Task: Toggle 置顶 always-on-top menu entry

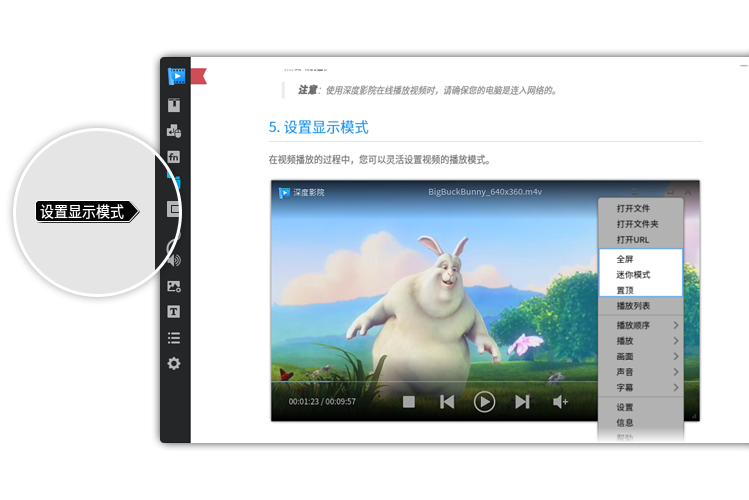Action: [x=641, y=290]
